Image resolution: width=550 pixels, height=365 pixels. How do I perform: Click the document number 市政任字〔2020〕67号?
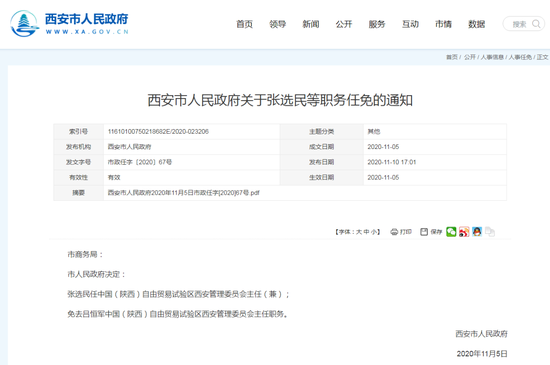click(140, 162)
